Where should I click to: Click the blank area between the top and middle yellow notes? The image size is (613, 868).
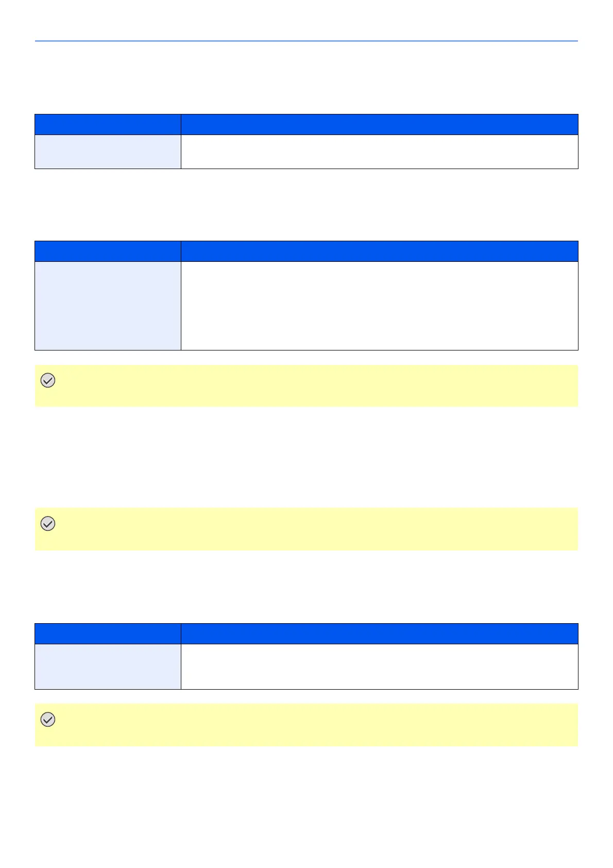coord(306,458)
